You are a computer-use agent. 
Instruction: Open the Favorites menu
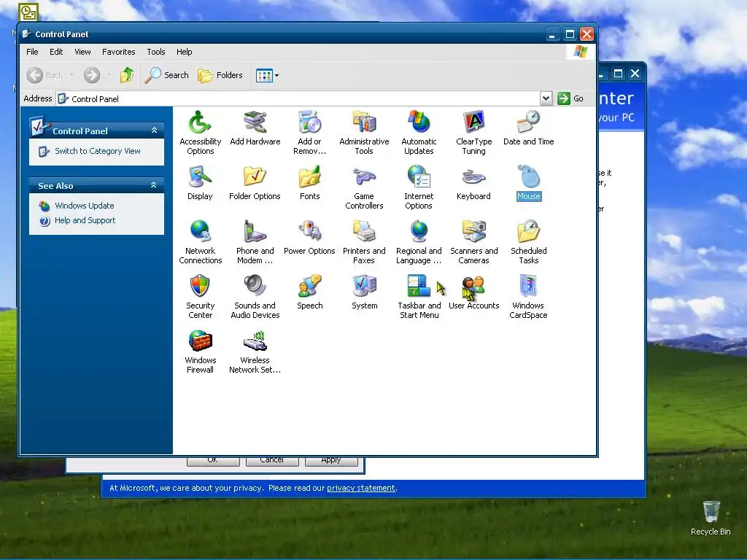point(119,52)
